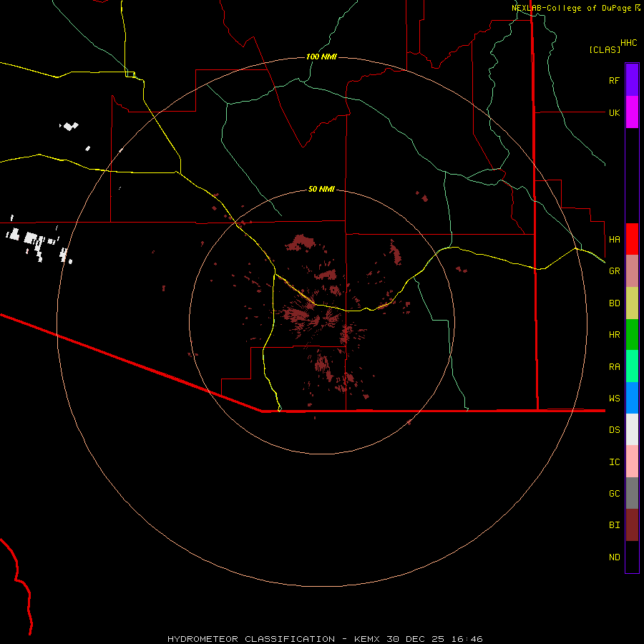Click the GR legend label
The width and height of the screenshot is (644, 644).
[x=614, y=271]
